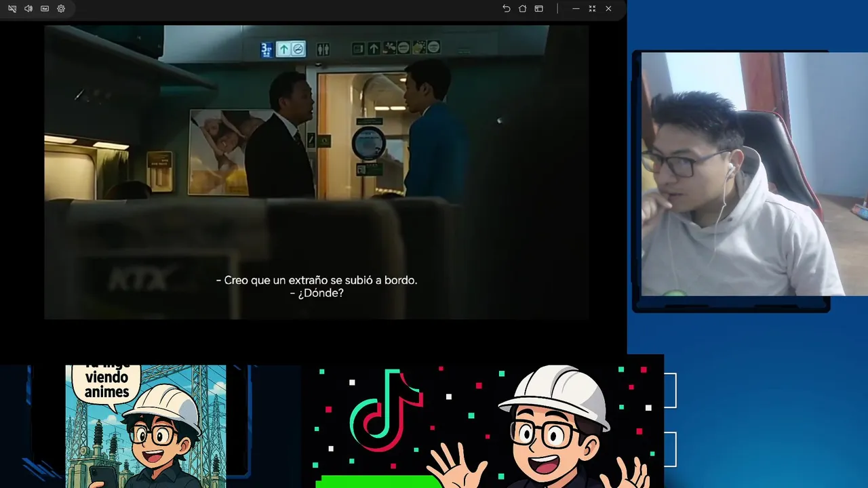Toggle the crossed-out camera icon in title bar
The height and width of the screenshot is (488, 868).
pyautogui.click(x=12, y=9)
